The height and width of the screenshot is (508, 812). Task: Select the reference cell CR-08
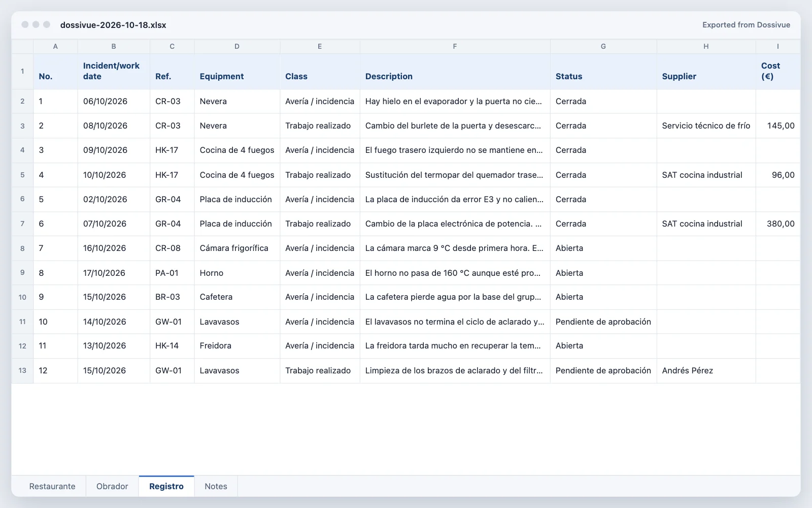tap(172, 248)
